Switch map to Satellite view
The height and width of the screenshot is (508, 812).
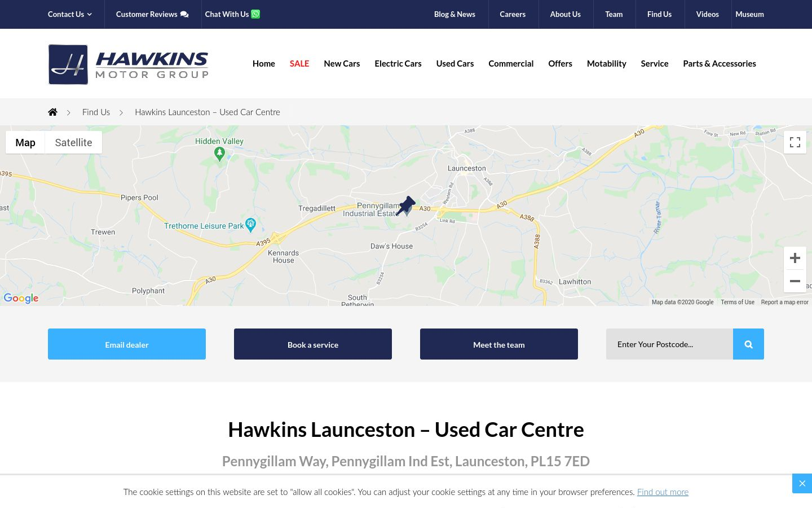pos(73,142)
